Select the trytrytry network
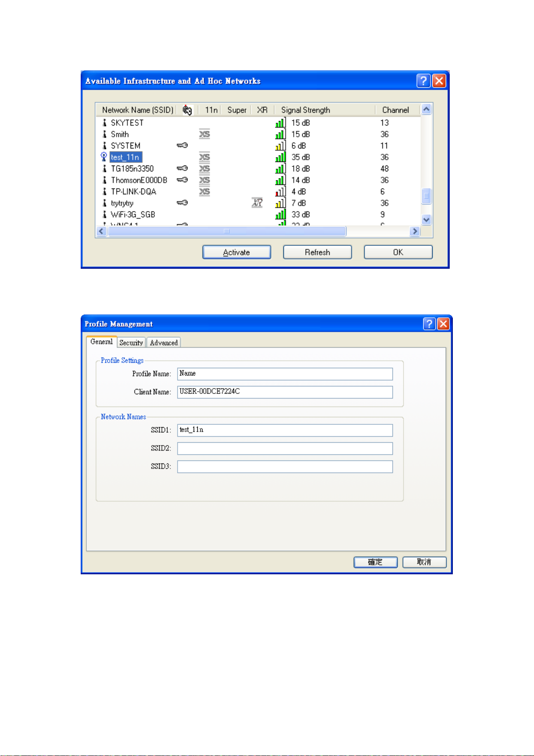The height and width of the screenshot is (756, 534). 258,203
